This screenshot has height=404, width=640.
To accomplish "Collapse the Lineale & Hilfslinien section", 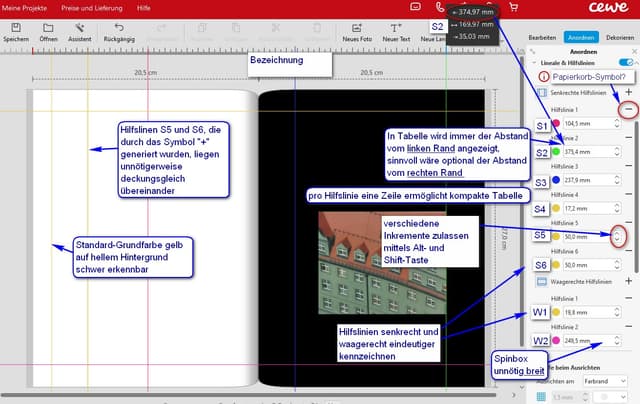I will 533,61.
